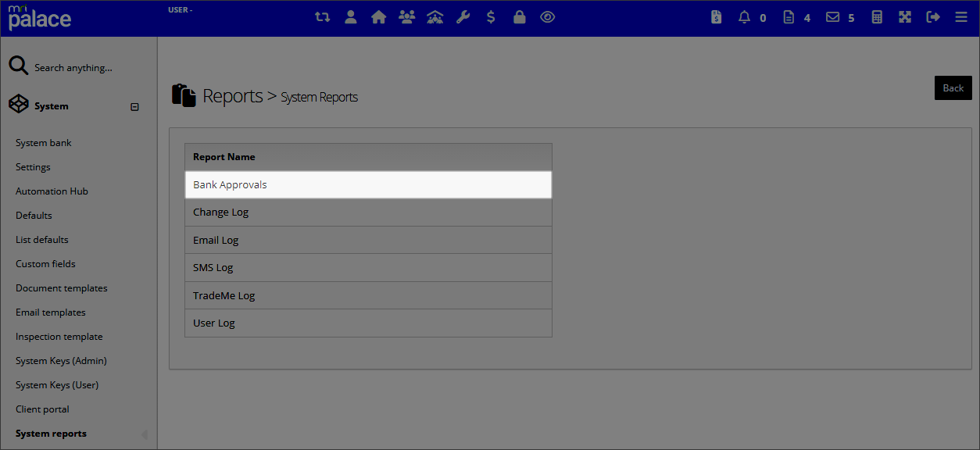Open the single person icon in top bar
This screenshot has width=980, height=450.
351,16
